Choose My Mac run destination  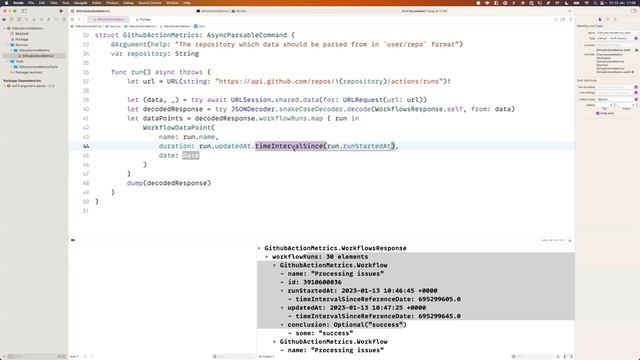pyautogui.click(x=239, y=11)
